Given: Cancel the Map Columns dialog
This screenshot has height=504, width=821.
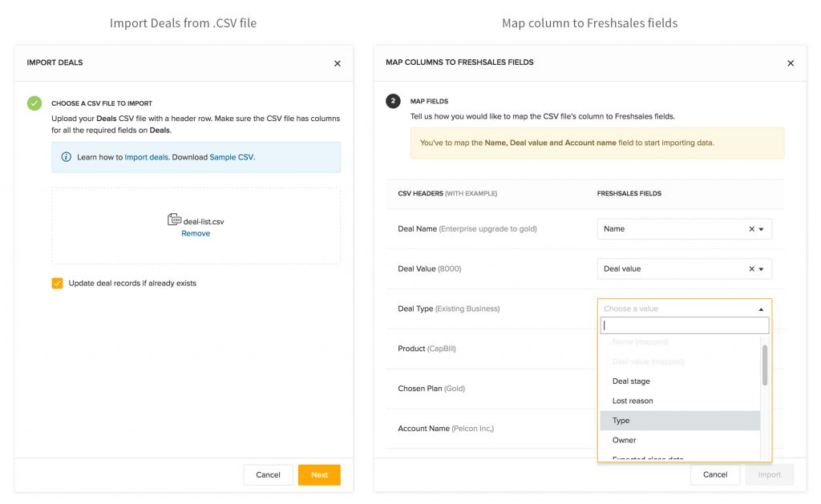Looking at the screenshot, I should coord(715,474).
